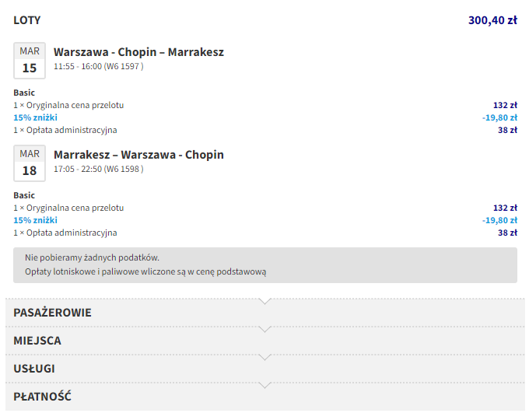Click the LOTY section header

pos(27,20)
